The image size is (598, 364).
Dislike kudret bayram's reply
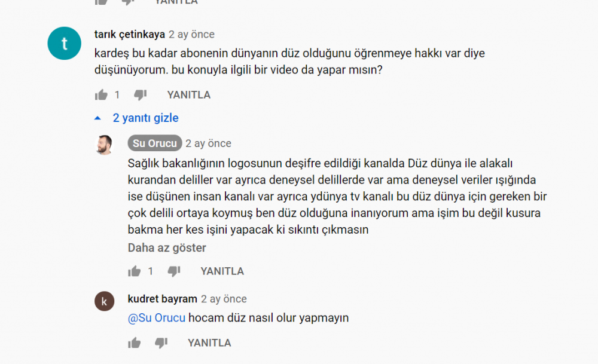click(x=161, y=343)
